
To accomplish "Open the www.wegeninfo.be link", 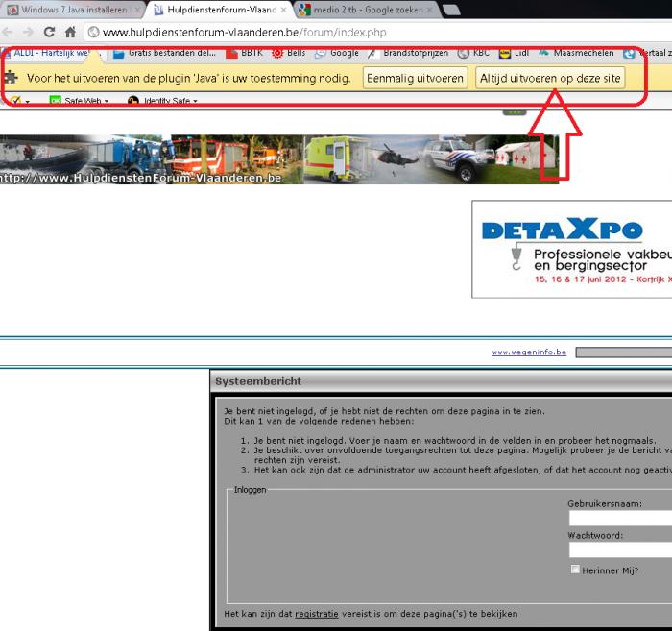I will [x=529, y=352].
